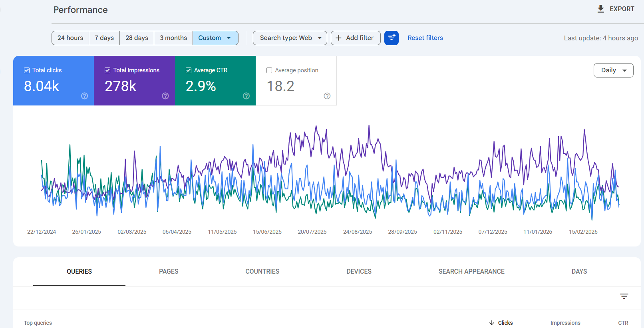Switch to the Pages tab
This screenshot has width=644, height=328.
169,271
